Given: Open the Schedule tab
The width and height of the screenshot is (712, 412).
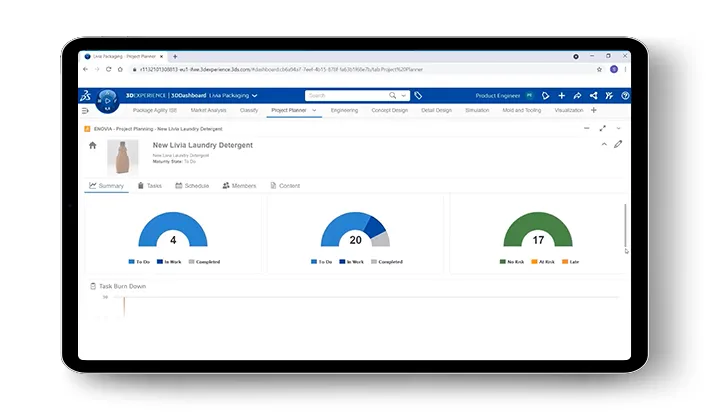Looking at the screenshot, I should coord(192,186).
